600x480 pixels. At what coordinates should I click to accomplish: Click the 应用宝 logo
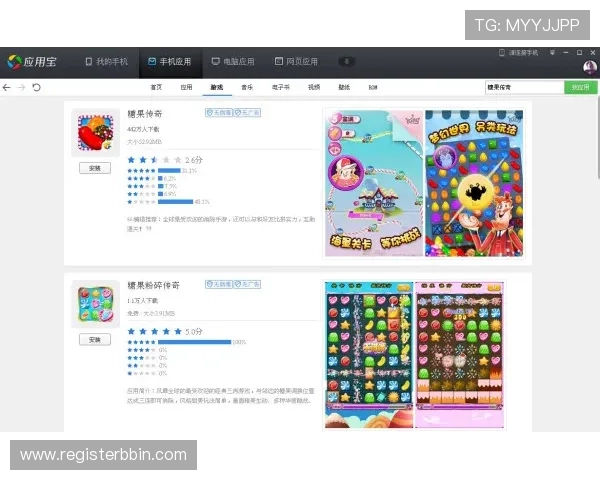click(x=32, y=62)
